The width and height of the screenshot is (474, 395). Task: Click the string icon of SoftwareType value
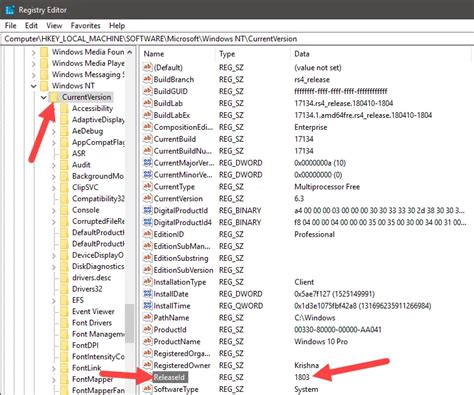click(x=147, y=389)
